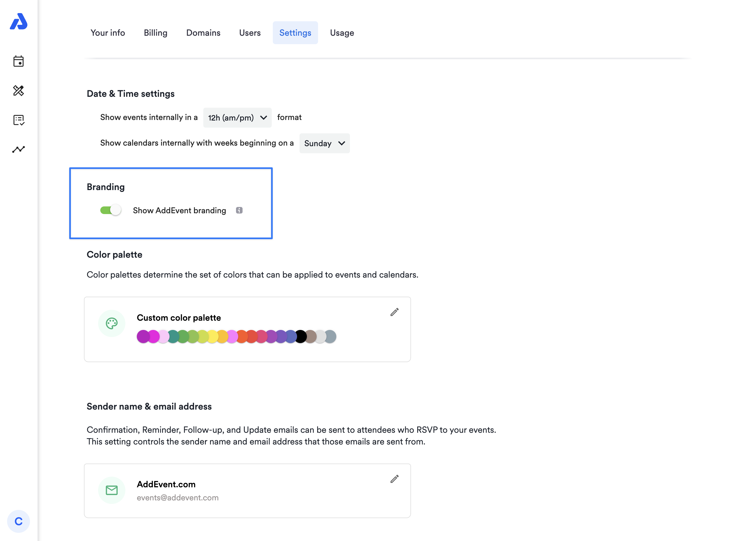Select the teal color swatch
756x541 pixels.
click(x=173, y=336)
